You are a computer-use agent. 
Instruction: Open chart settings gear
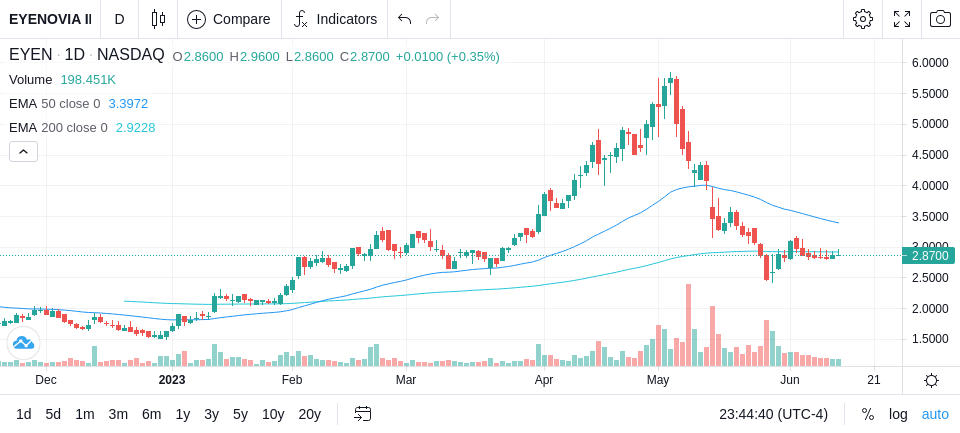tap(863, 19)
